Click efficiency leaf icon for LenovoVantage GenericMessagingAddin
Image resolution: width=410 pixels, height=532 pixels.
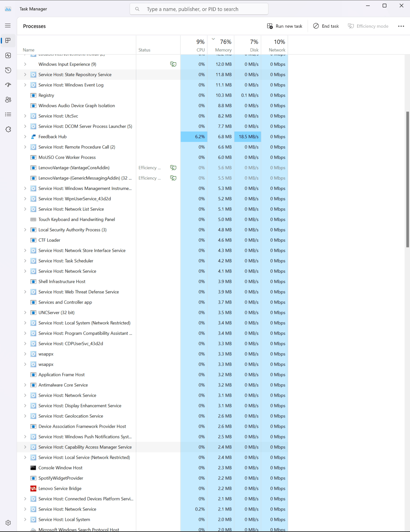click(173, 178)
